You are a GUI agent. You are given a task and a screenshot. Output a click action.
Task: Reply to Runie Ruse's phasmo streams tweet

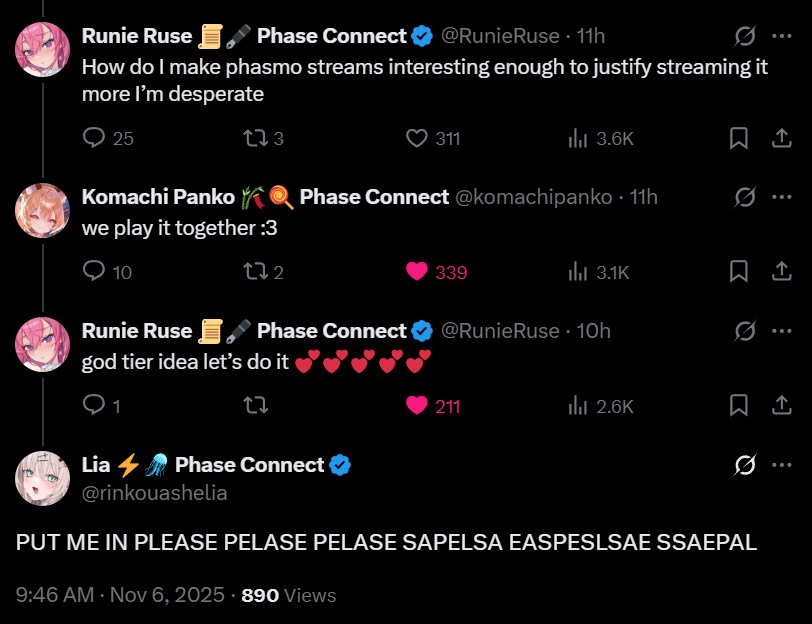tap(108, 138)
